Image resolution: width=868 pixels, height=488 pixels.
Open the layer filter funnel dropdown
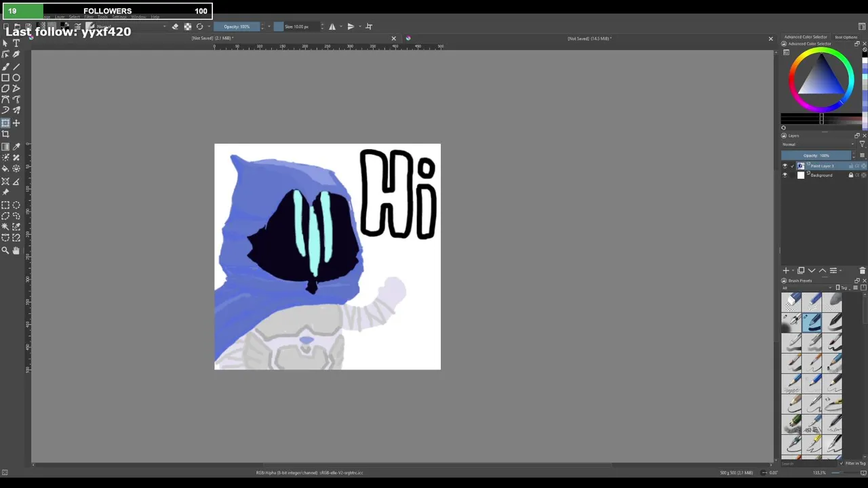coord(863,144)
